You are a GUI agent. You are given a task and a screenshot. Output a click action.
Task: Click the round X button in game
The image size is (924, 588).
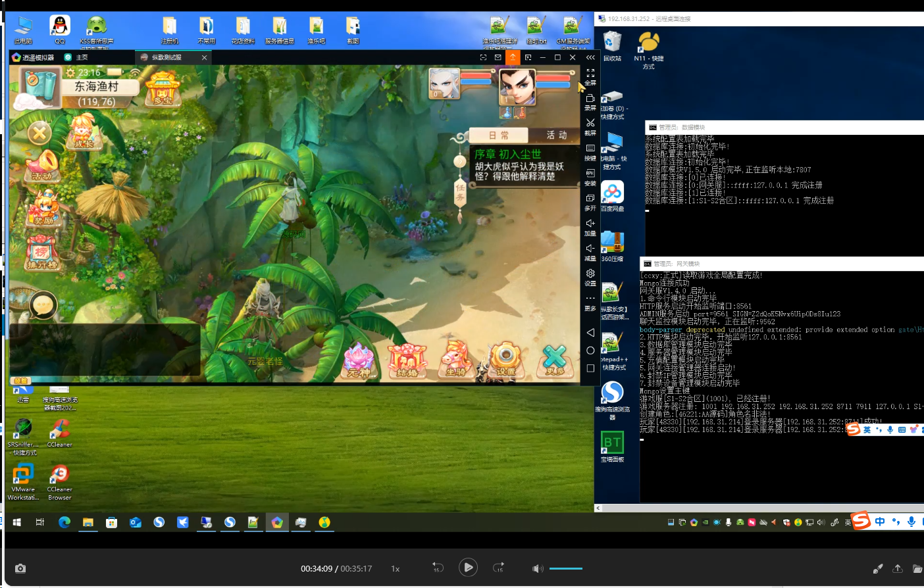click(39, 134)
